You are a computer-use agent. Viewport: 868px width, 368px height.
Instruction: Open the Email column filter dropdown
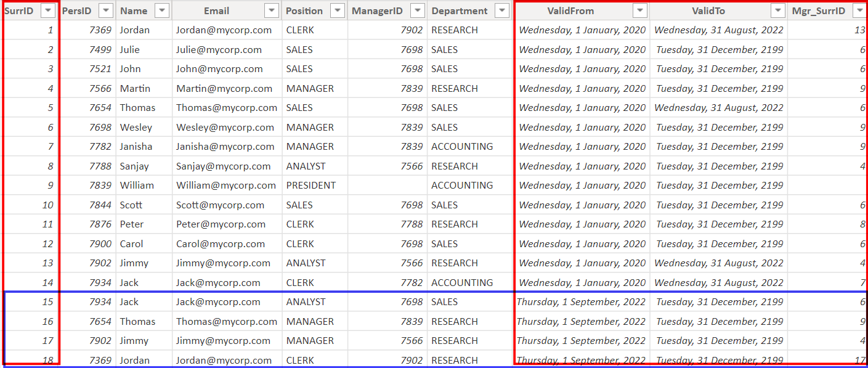pyautogui.click(x=271, y=10)
